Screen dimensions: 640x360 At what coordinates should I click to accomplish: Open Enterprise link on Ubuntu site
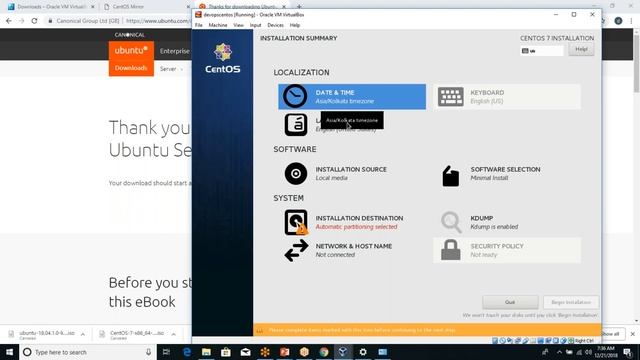tap(175, 51)
